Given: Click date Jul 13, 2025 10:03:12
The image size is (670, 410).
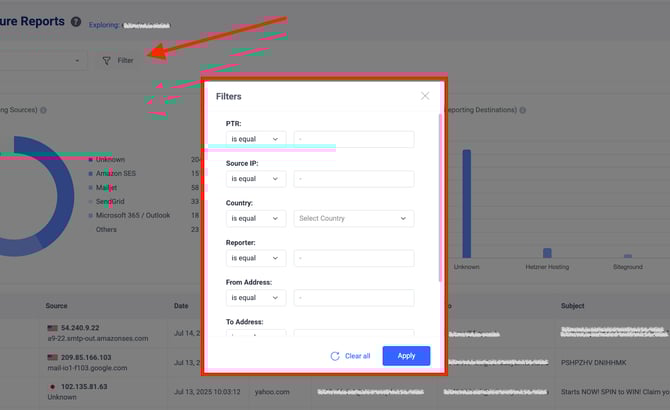Looking at the screenshot, I should pos(207,392).
